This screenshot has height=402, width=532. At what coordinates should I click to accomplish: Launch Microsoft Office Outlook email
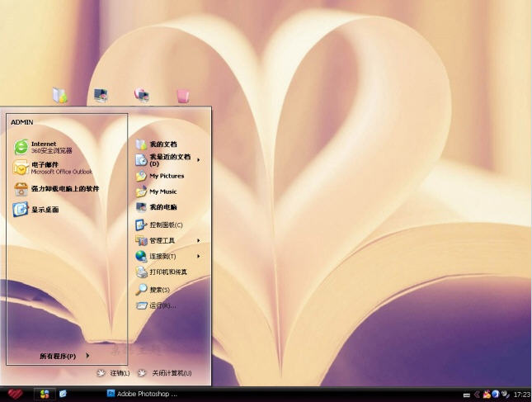click(x=51, y=168)
